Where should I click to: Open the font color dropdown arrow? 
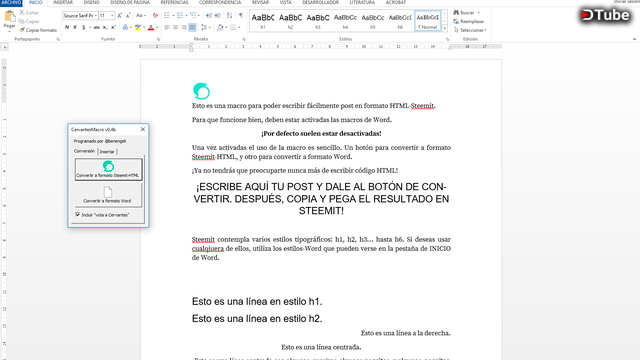click(157, 27)
